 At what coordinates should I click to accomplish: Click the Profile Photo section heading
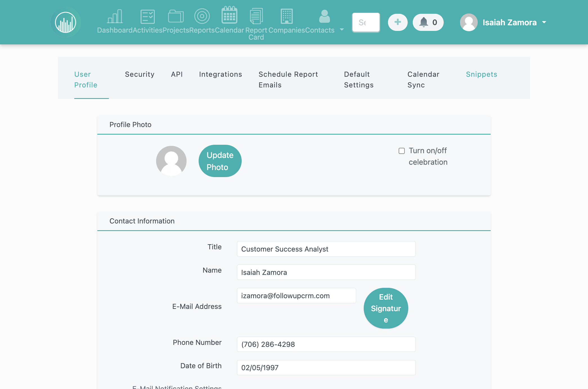tap(130, 125)
